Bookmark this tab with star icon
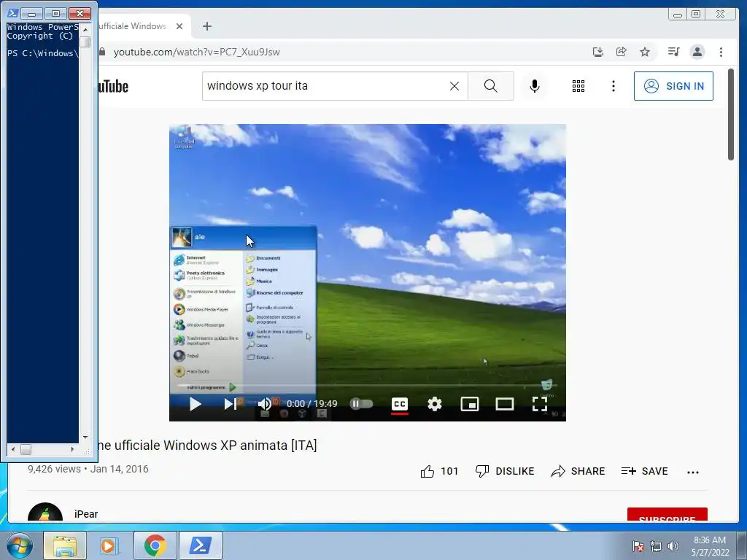Screen dimensions: 747x560 pyautogui.click(x=645, y=52)
